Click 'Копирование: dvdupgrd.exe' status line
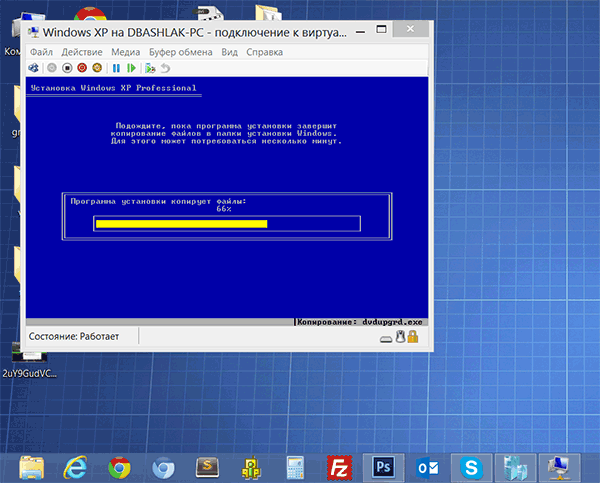Image resolution: width=600 pixels, height=483 pixels. [x=360, y=322]
